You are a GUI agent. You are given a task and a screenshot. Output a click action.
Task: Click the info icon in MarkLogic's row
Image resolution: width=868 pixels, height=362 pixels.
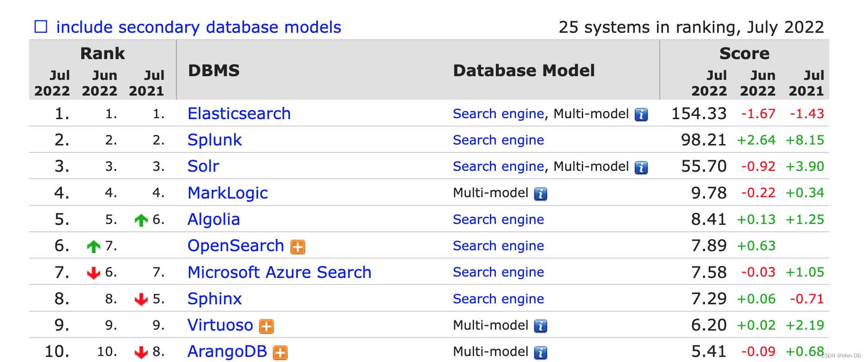click(x=540, y=194)
